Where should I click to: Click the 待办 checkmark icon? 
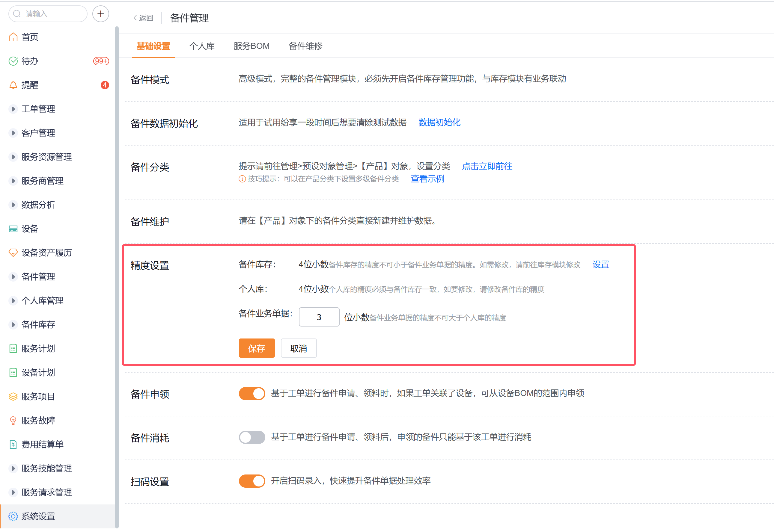pyautogui.click(x=13, y=61)
